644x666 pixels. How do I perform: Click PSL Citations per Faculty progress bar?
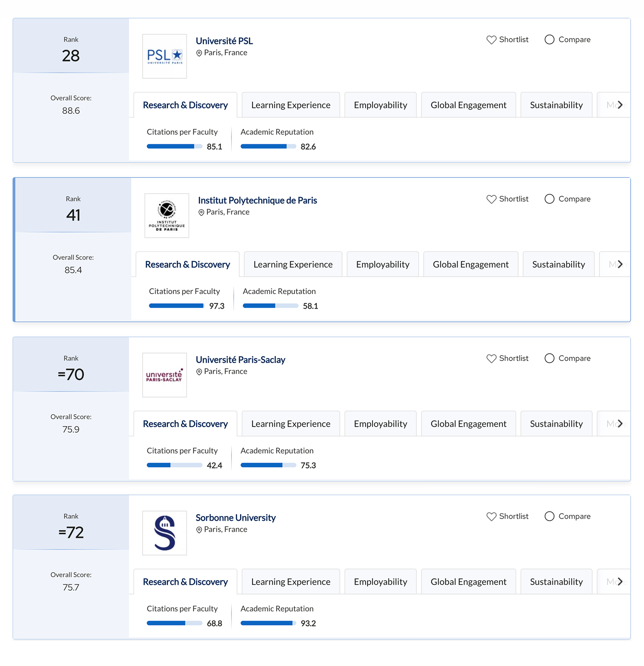(x=174, y=146)
